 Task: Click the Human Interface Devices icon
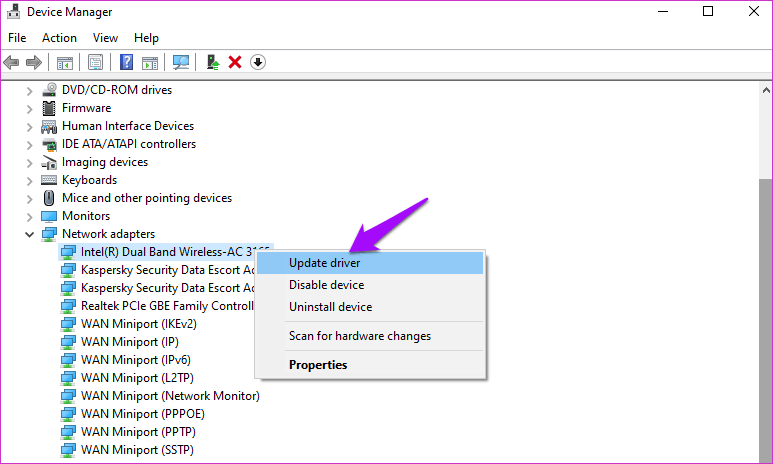[x=49, y=126]
